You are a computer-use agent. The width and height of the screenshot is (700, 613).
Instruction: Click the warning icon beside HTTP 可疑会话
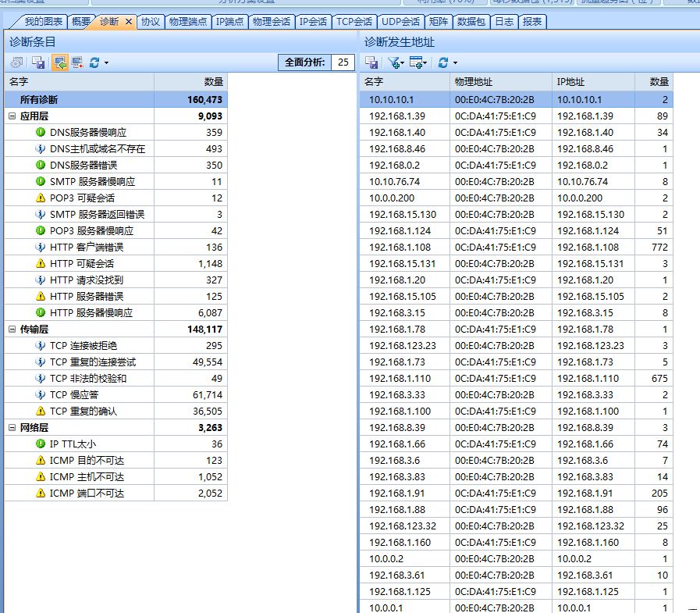point(41,264)
